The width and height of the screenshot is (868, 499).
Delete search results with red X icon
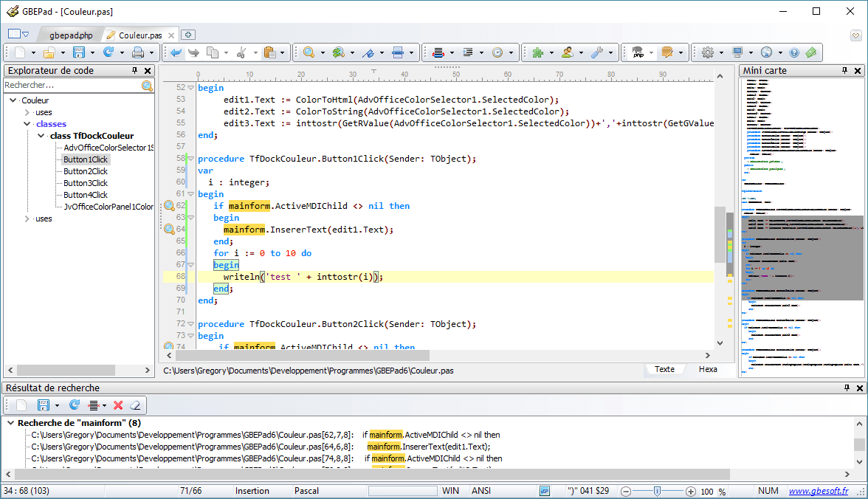tap(118, 405)
